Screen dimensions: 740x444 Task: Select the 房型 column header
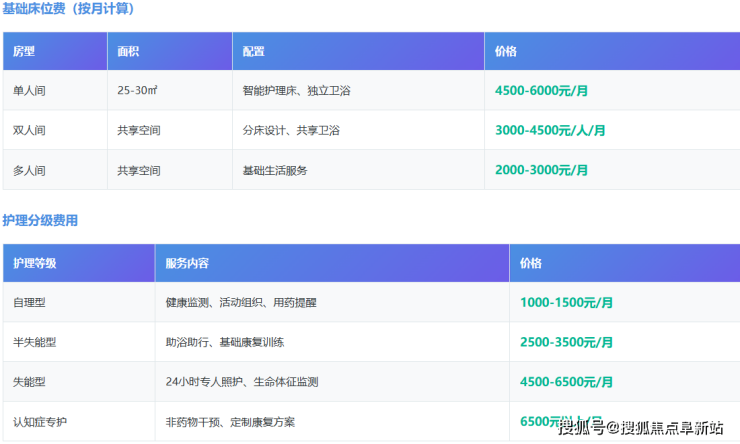click(x=23, y=51)
